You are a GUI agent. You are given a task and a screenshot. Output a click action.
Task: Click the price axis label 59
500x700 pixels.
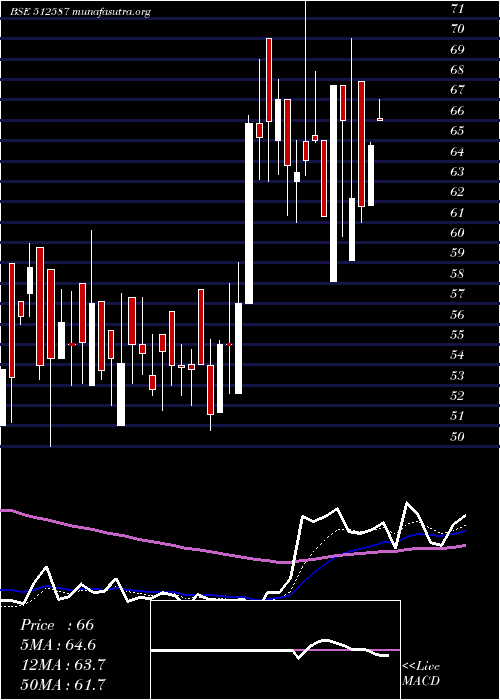[458, 253]
